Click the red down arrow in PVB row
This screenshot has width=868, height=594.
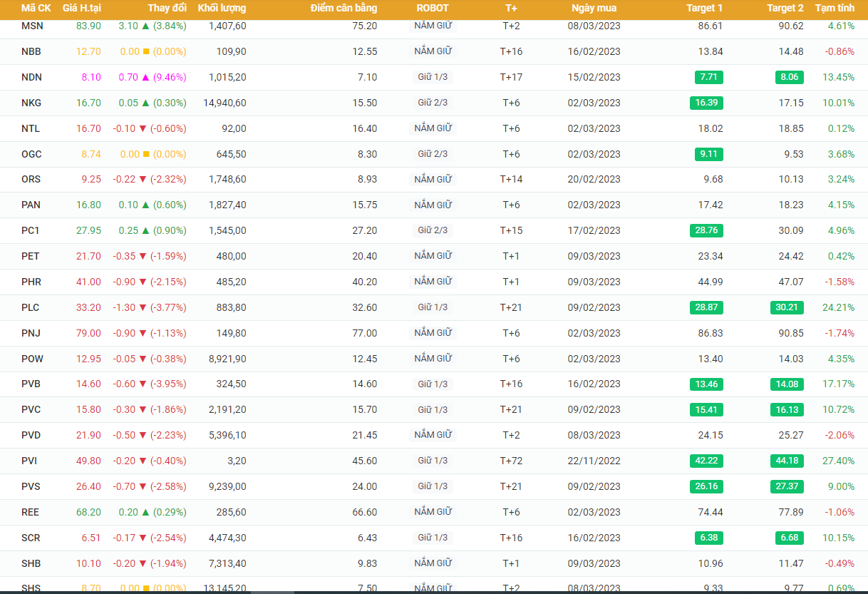143,384
